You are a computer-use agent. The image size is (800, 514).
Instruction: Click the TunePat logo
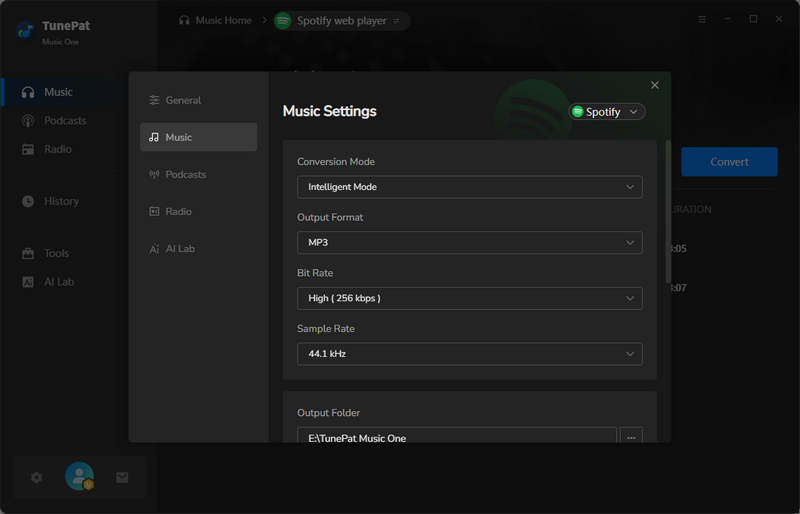[24, 30]
